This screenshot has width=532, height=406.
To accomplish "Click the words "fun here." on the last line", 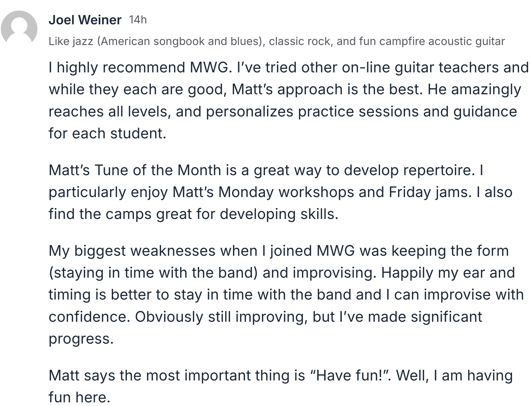I will tap(79, 397).
